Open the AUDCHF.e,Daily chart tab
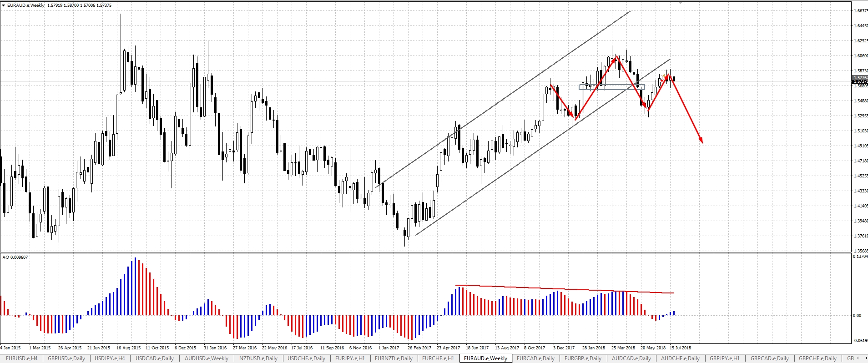The image size is (868, 363). tap(680, 358)
